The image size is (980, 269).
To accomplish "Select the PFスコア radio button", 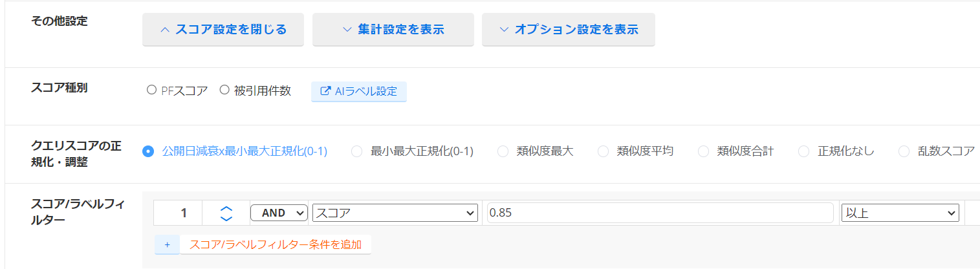I will click(151, 91).
